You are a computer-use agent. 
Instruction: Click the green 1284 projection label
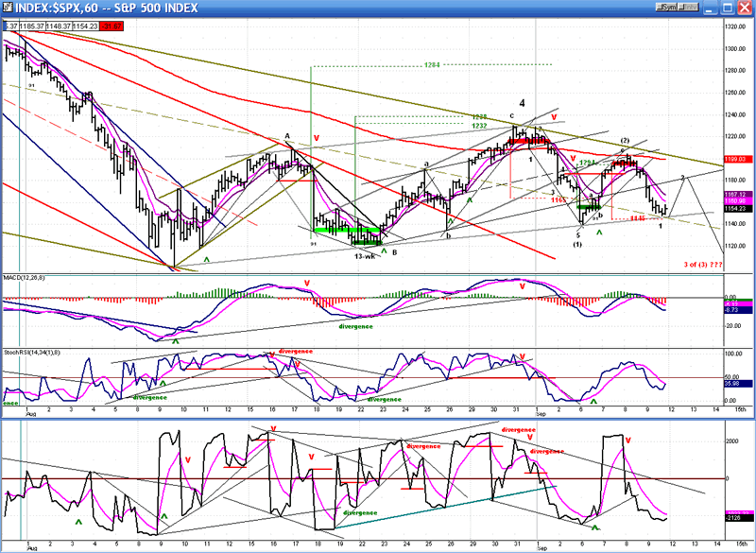click(x=432, y=64)
